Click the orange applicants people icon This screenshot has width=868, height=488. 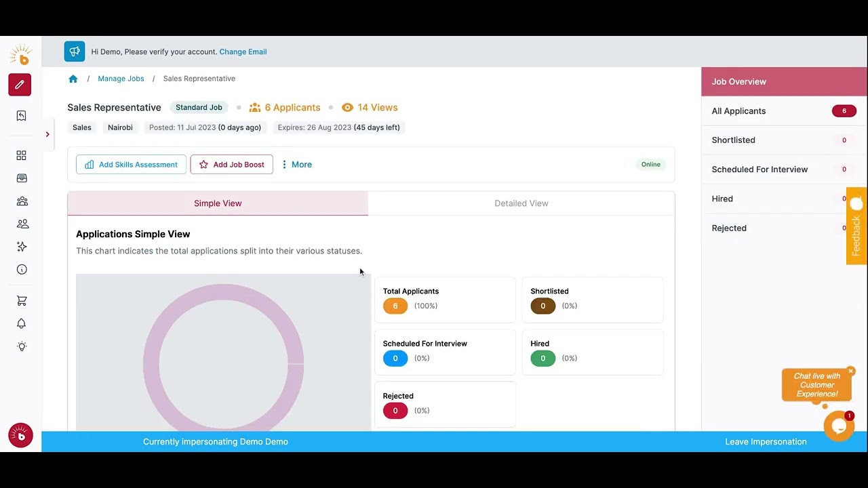point(255,108)
